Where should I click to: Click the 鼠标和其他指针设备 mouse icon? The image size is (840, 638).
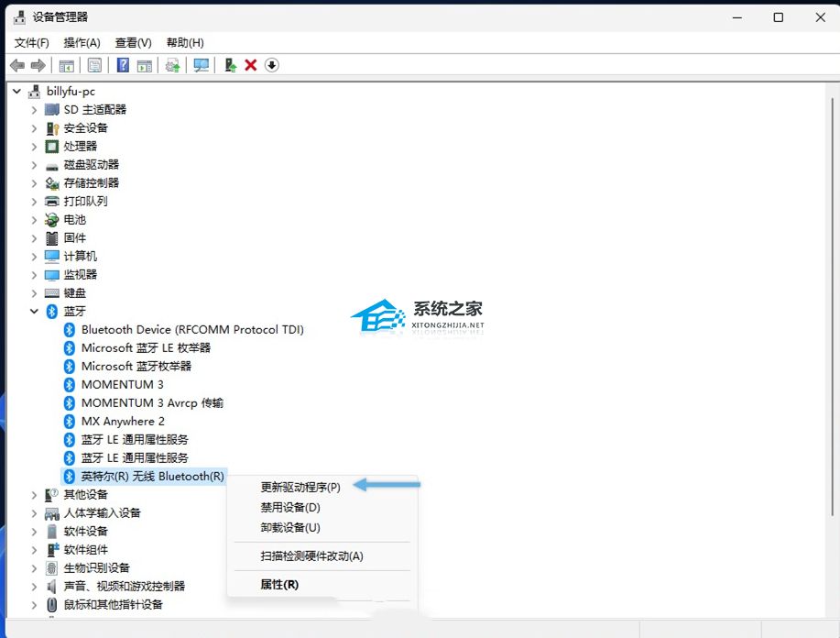click(52, 605)
